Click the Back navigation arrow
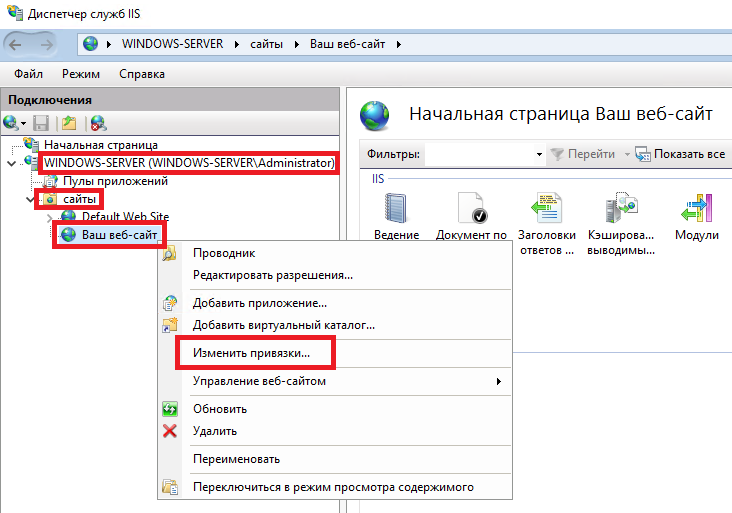This screenshot has height=513, width=732. click(15, 45)
